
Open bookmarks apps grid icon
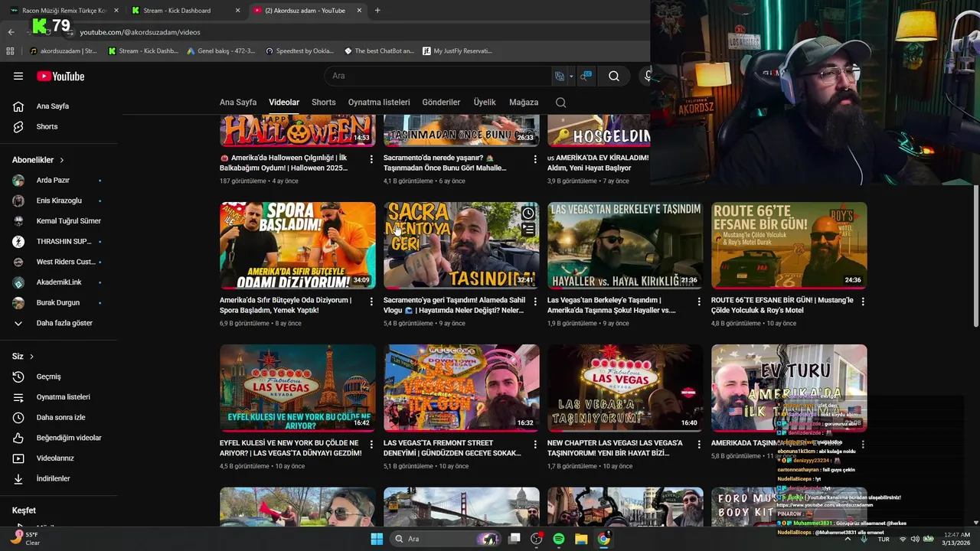(10, 51)
